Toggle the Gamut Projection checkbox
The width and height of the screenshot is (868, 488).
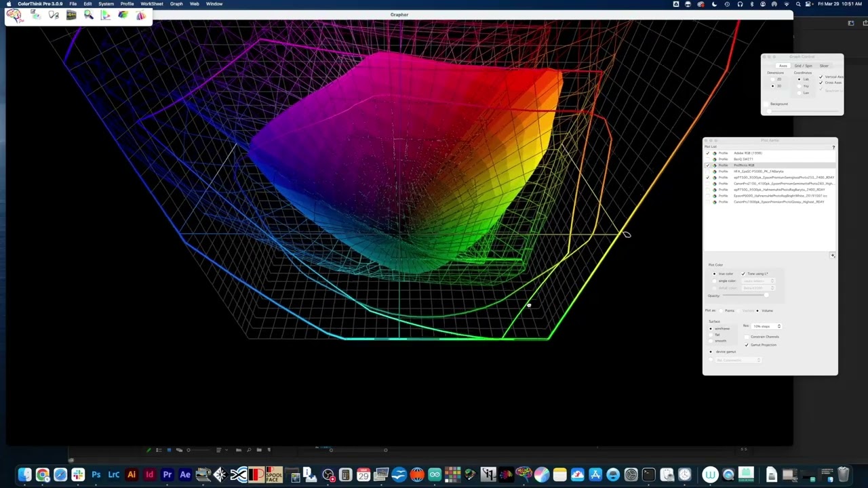[747, 345]
